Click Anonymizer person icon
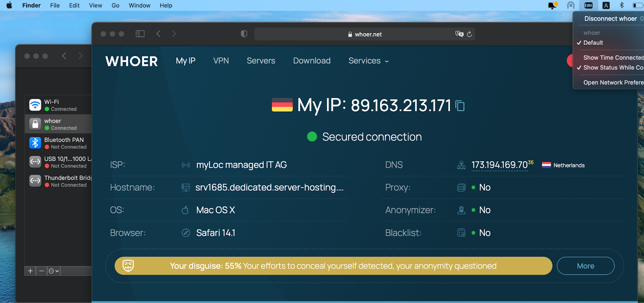644x303 pixels. (x=461, y=210)
